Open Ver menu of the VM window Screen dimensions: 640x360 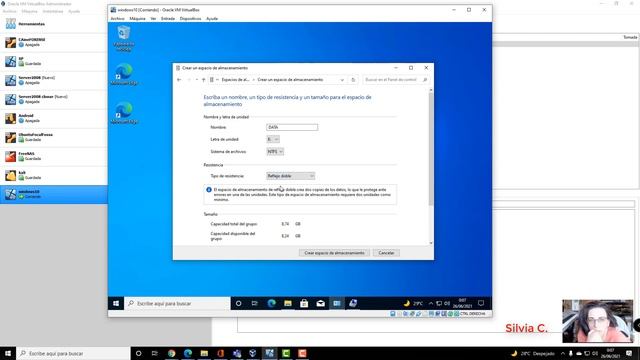[153, 19]
